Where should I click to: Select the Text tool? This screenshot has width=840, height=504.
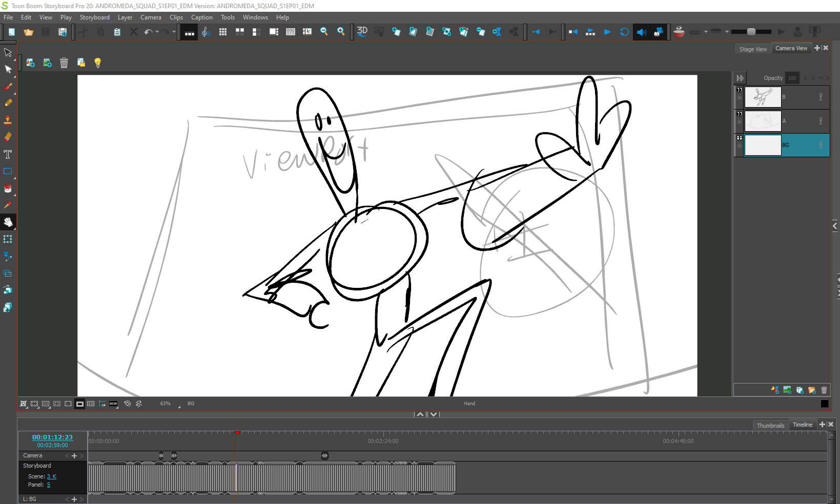coord(8,154)
